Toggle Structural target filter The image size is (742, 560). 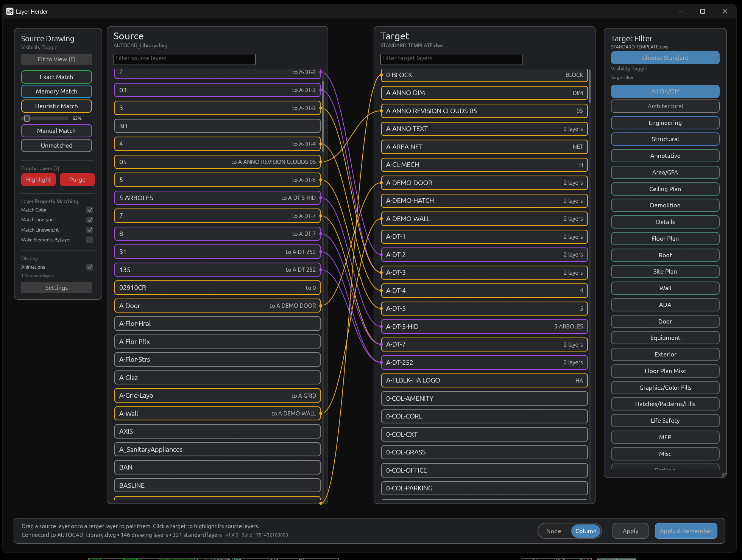(x=665, y=139)
